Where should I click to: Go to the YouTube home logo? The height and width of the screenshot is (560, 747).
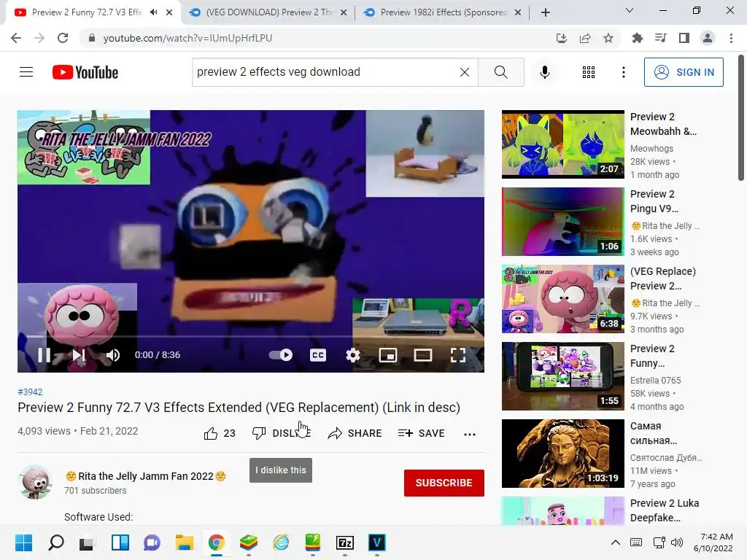(x=85, y=72)
